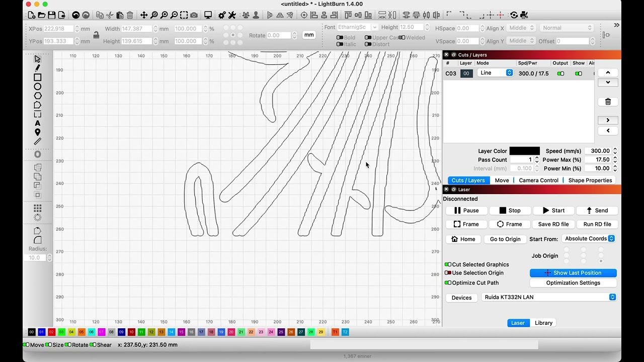Select the text tool (A)

pos(37,123)
